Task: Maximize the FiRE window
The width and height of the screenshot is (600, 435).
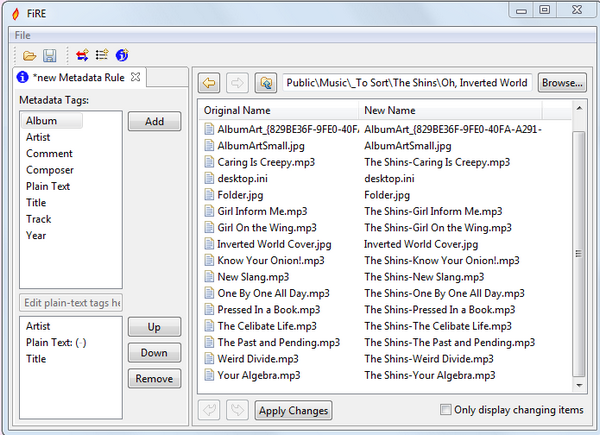Action: pyautogui.click(x=545, y=10)
